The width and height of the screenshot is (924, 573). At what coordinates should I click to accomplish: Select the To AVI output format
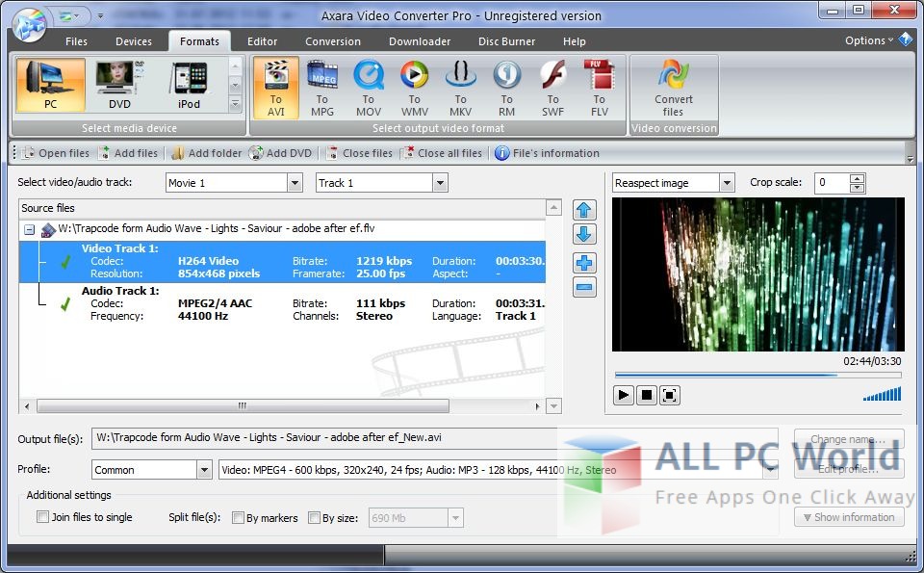[x=275, y=87]
